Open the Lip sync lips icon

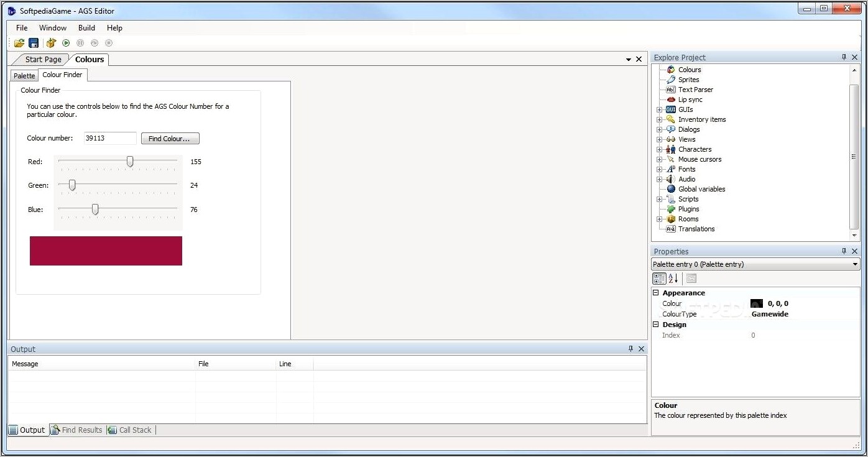[x=671, y=99]
